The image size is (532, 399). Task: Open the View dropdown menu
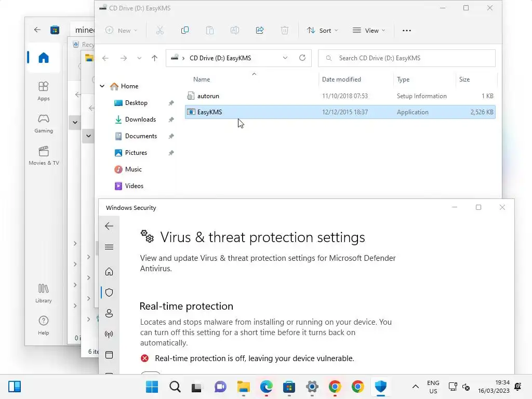coord(369,31)
